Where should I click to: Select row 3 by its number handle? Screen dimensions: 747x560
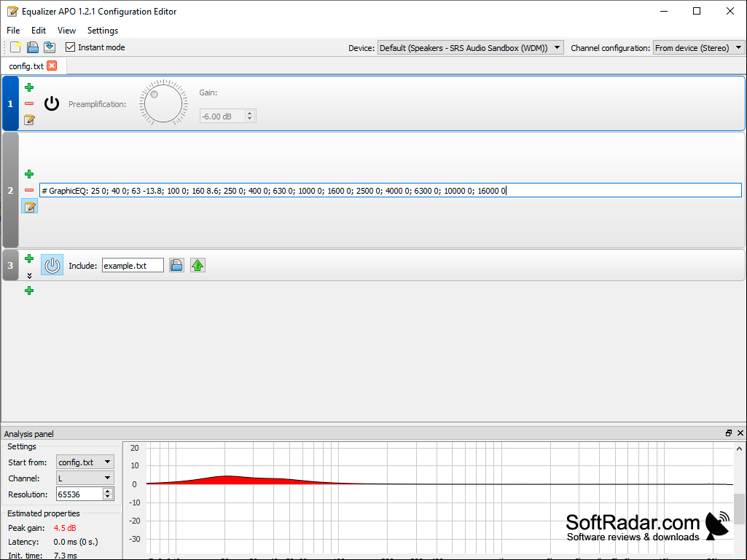click(x=10, y=265)
